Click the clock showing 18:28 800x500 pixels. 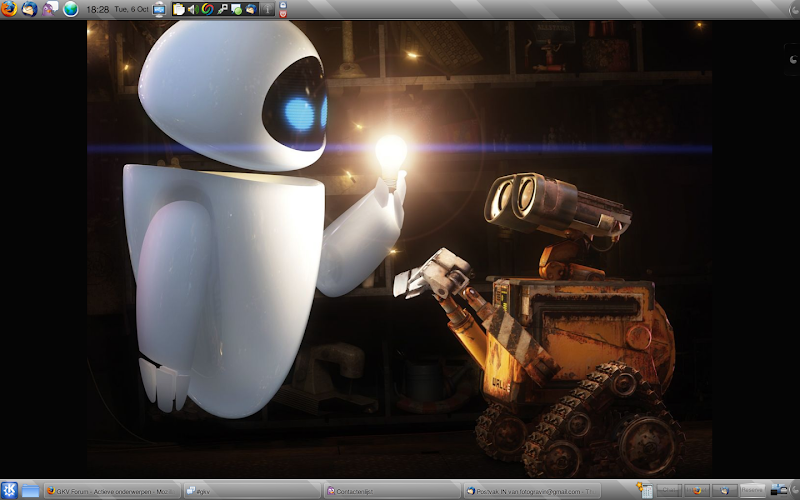click(98, 9)
